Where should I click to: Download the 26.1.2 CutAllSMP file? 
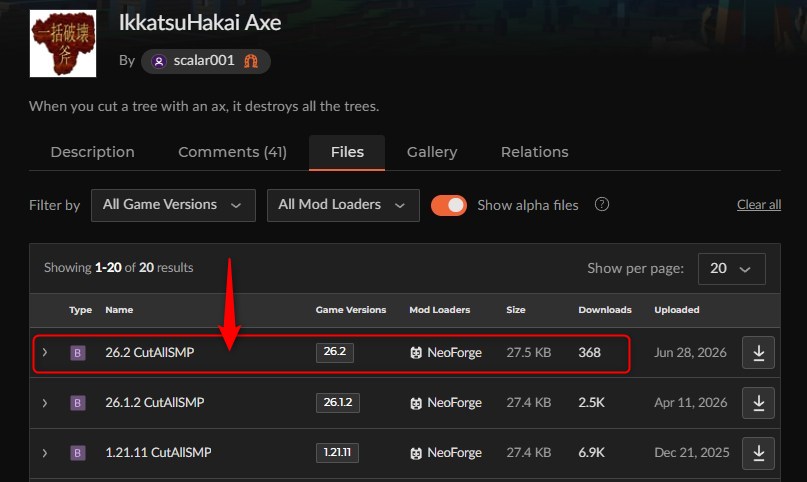758,403
